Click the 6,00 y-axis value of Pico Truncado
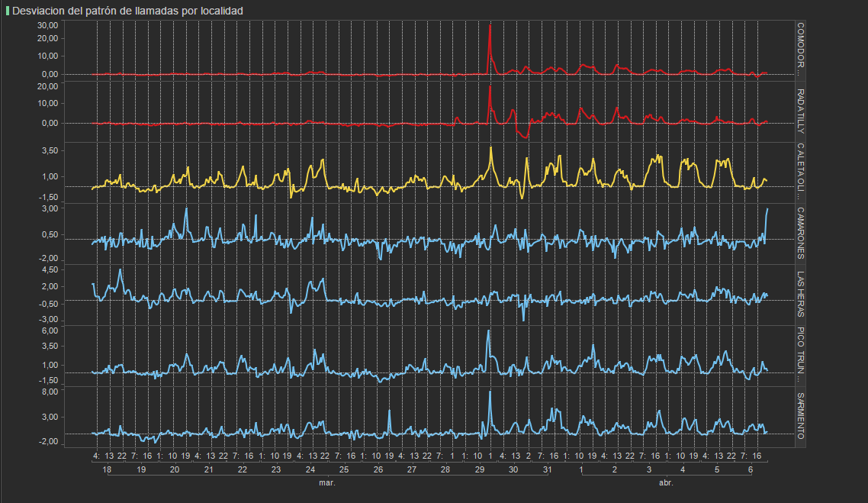Viewport: 868px width, 503px height. click(x=50, y=330)
